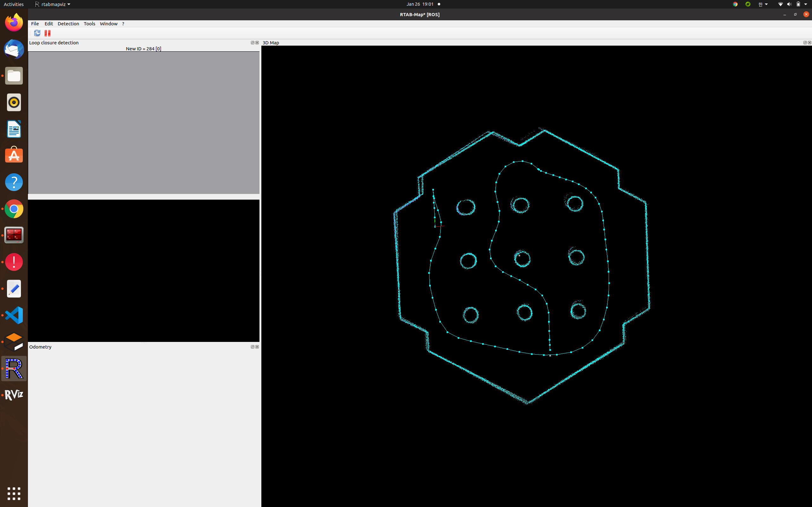Open the File menu

35,24
